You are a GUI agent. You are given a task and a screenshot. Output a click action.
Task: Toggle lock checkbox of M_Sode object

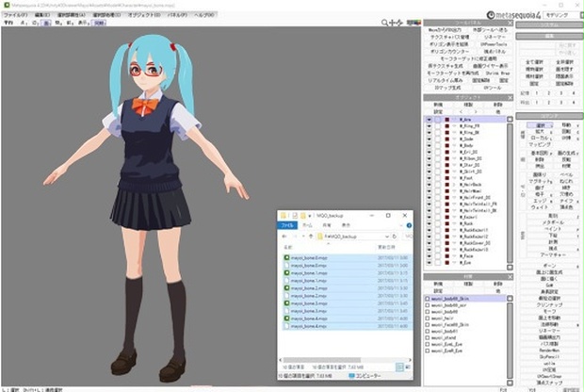click(x=438, y=139)
